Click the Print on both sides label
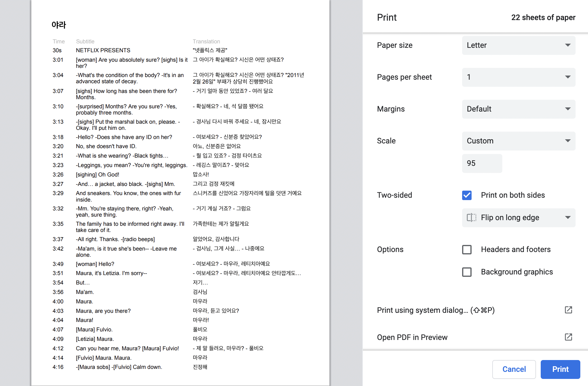Image resolution: width=588 pixels, height=386 pixels. click(513, 195)
